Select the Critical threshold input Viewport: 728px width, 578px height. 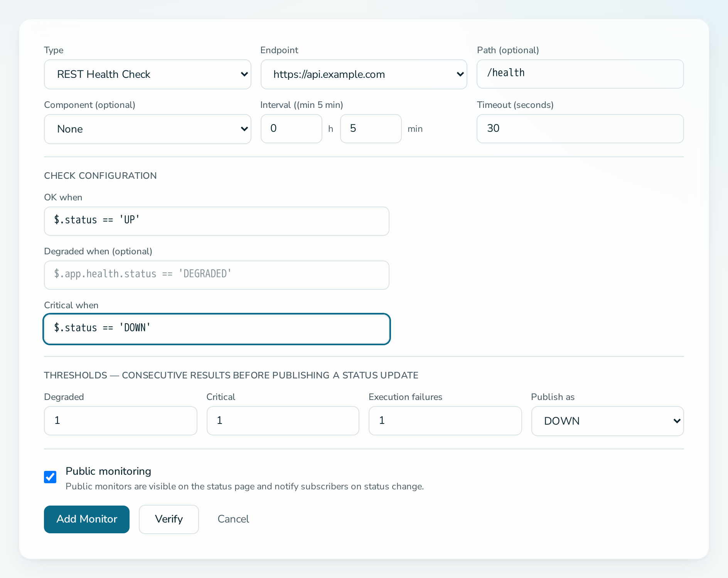click(x=283, y=421)
